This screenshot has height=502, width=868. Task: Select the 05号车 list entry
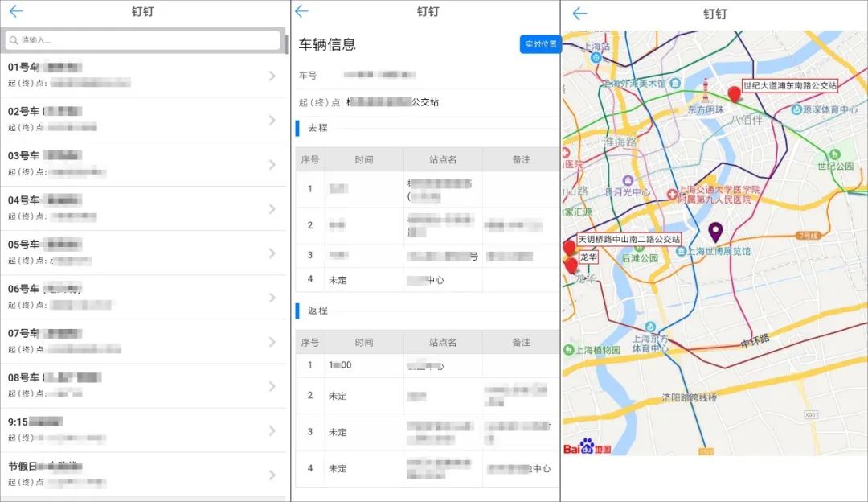(143, 253)
